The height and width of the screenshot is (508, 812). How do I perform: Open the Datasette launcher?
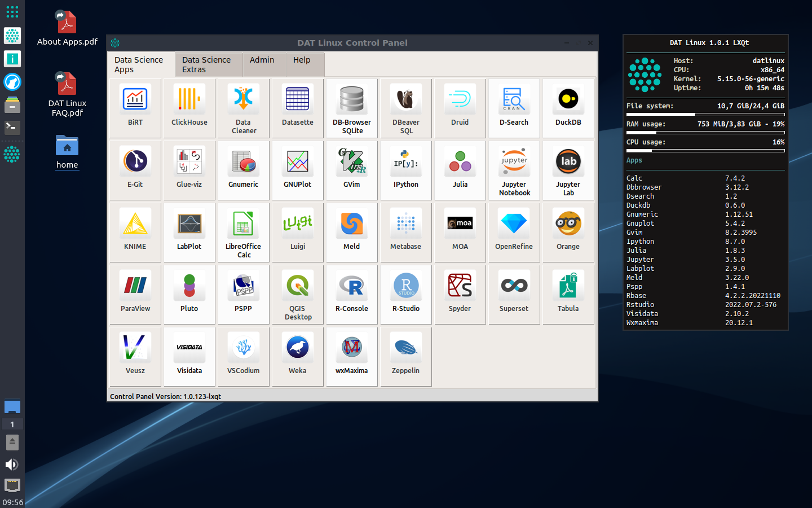click(298, 108)
